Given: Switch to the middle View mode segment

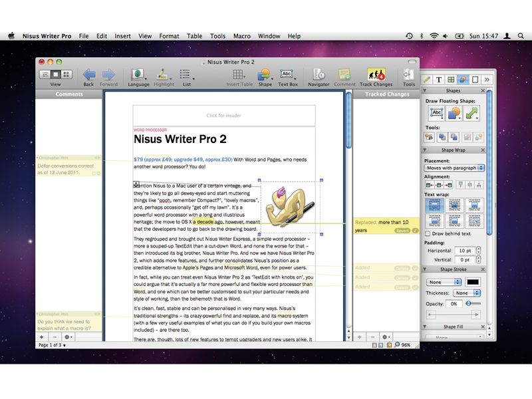Looking at the screenshot, I should pyautogui.click(x=56, y=74).
